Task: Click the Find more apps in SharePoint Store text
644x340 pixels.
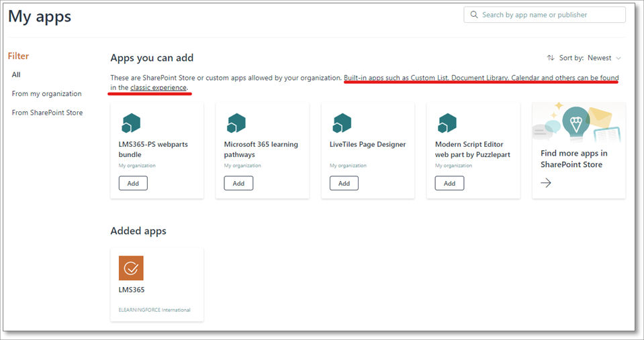Action: [573, 159]
